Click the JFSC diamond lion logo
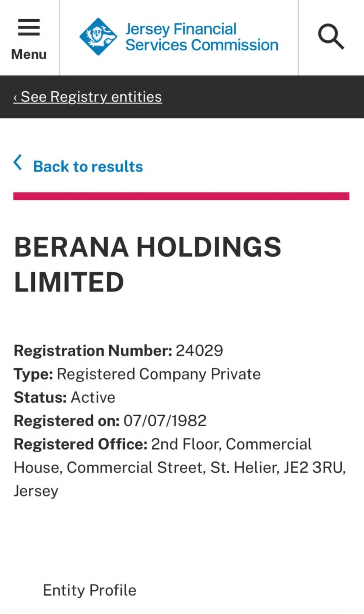This screenshot has height=614, width=364. (98, 37)
